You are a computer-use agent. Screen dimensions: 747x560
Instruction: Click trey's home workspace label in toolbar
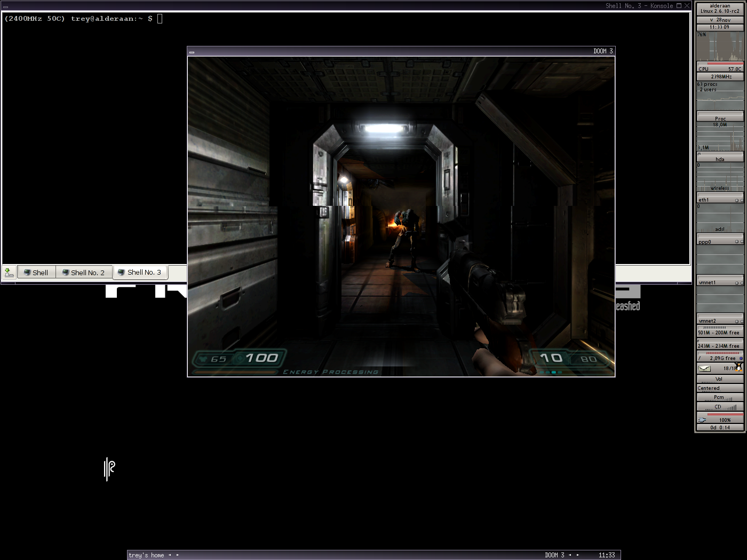(x=147, y=555)
